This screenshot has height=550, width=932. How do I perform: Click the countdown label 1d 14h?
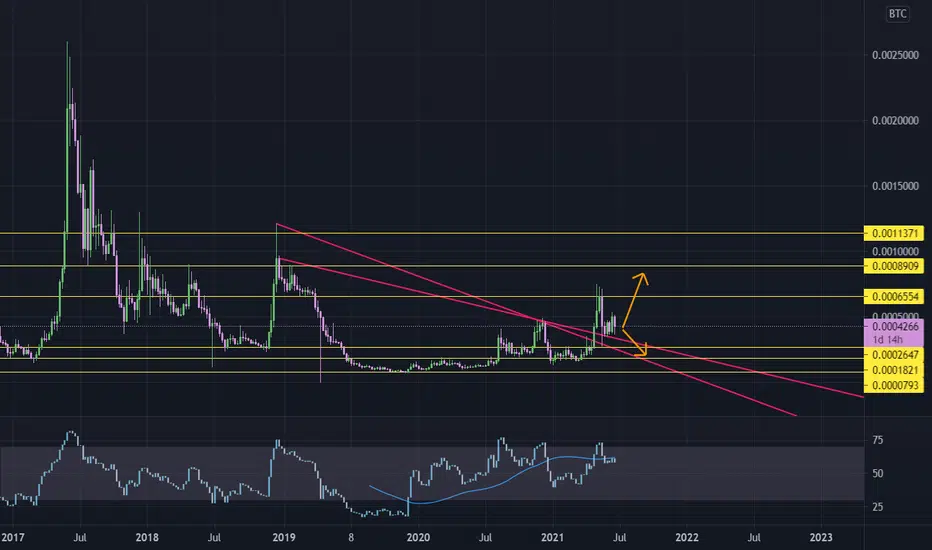[x=887, y=340]
